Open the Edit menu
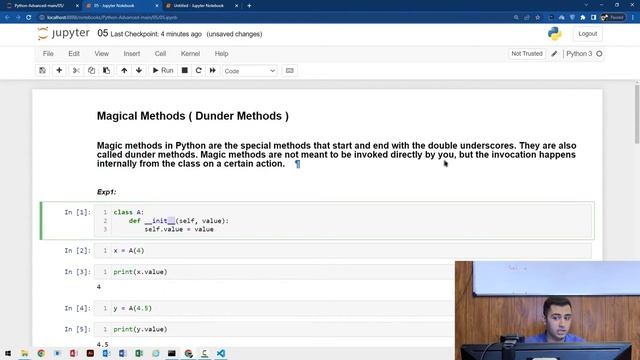Image resolution: width=640 pixels, height=360 pixels. [74, 53]
